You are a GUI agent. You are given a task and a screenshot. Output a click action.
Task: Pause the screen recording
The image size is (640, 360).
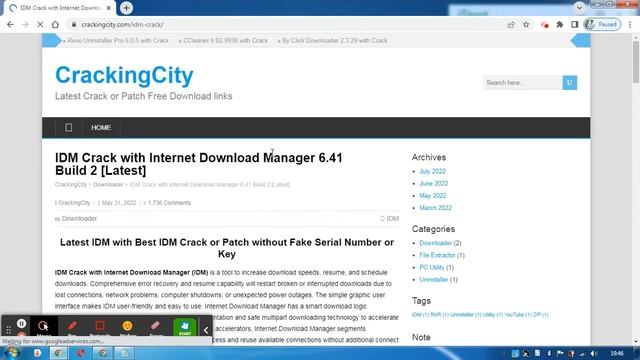(x=22, y=324)
